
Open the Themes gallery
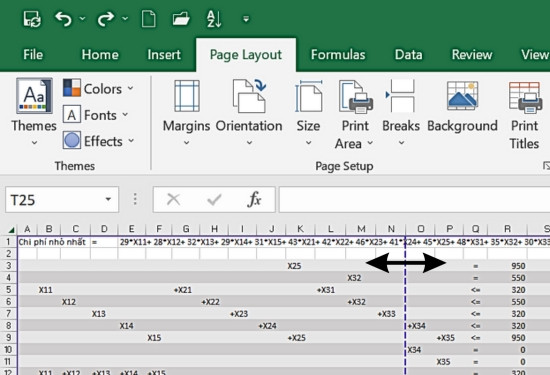click(x=34, y=112)
